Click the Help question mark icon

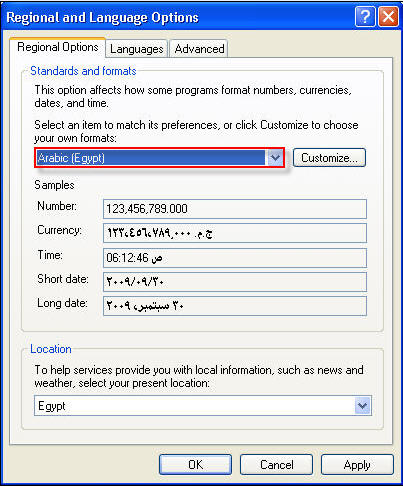(x=365, y=16)
